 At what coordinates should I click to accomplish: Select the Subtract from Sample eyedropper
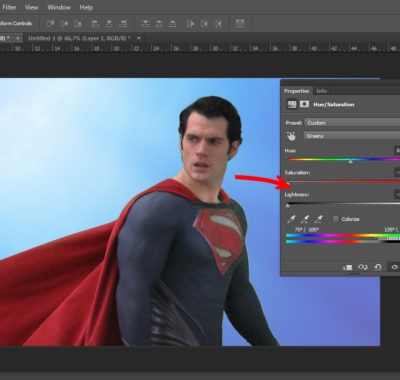point(319,219)
